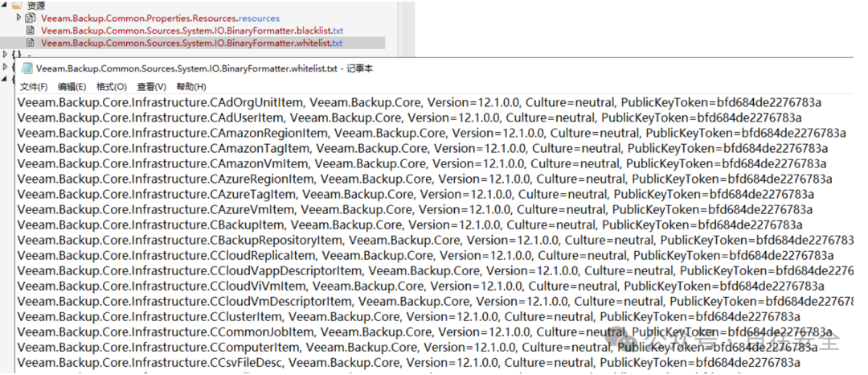Open the 查看(V) menu in Notepad
The image size is (868, 375).
click(x=152, y=87)
